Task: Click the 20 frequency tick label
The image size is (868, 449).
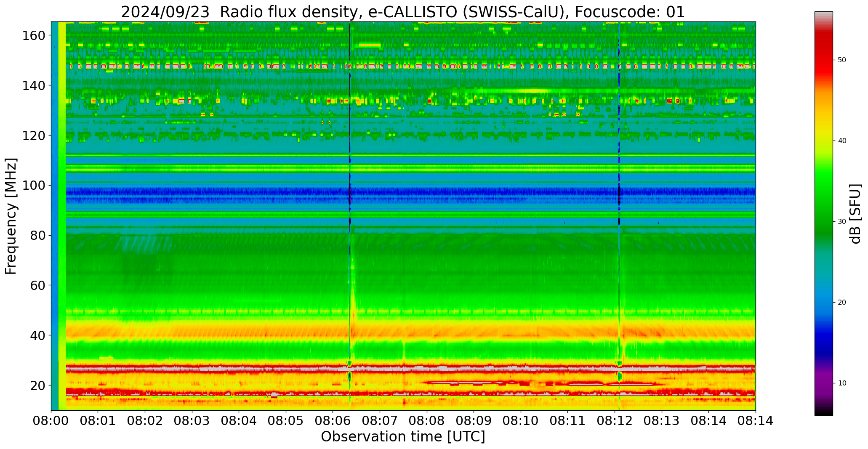Action: pos(37,385)
